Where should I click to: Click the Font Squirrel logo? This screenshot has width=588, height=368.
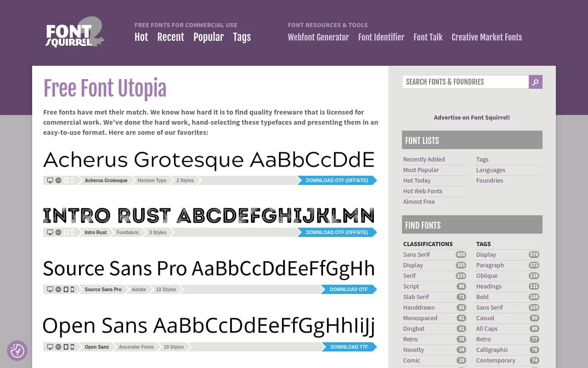point(73,32)
